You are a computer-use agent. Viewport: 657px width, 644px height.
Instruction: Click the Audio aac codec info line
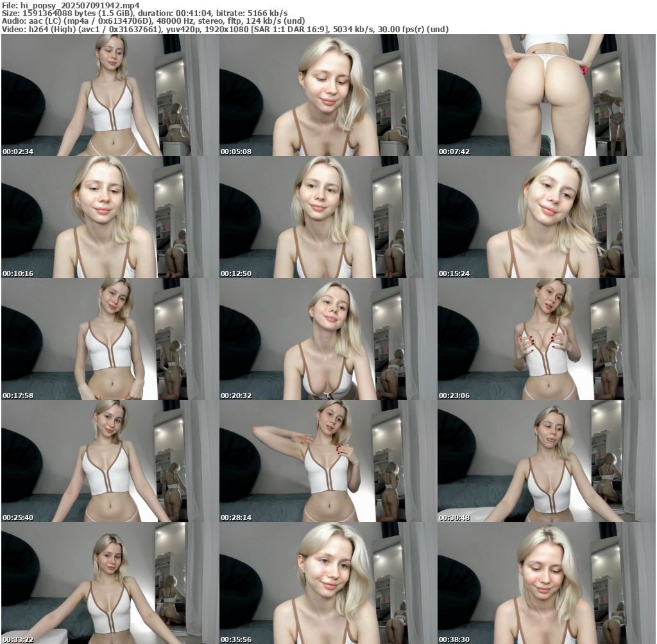tap(153, 21)
